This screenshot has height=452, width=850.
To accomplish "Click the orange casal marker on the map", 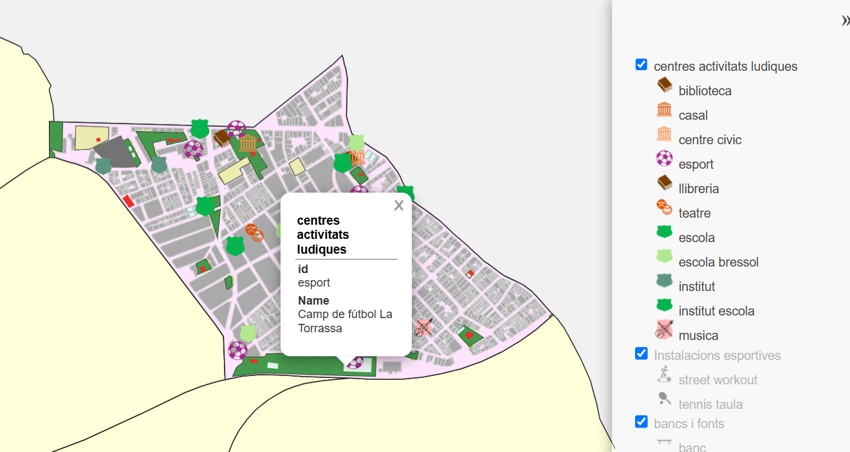I will pyautogui.click(x=248, y=144).
